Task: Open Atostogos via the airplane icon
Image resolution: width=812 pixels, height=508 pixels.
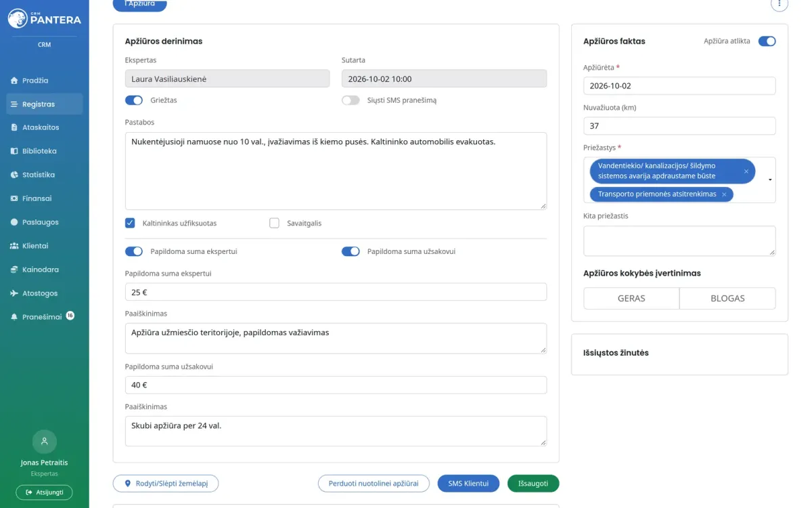Action: point(14,293)
